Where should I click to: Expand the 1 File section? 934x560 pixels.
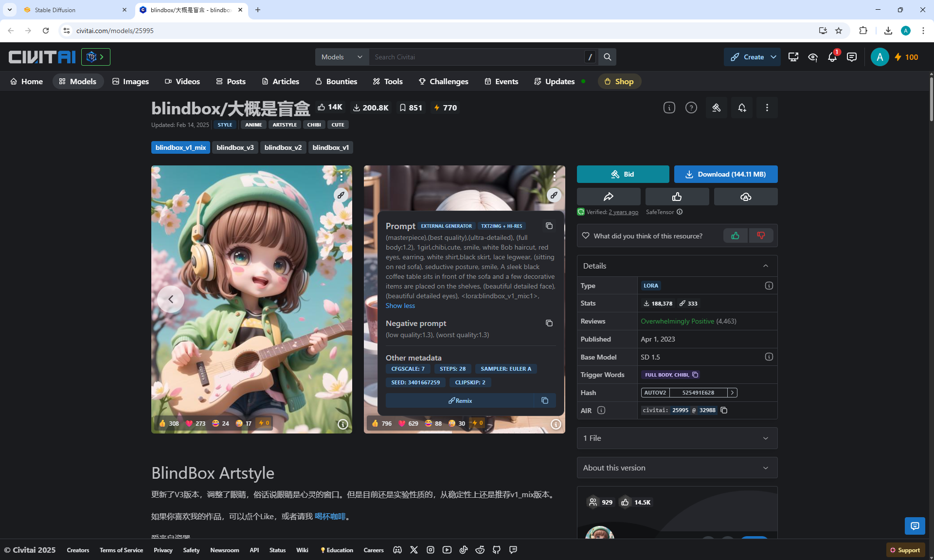click(677, 438)
